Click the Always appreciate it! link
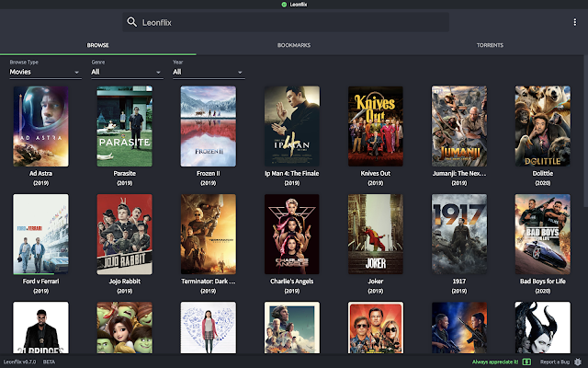Image resolution: width=588 pixels, height=368 pixels. (x=495, y=362)
